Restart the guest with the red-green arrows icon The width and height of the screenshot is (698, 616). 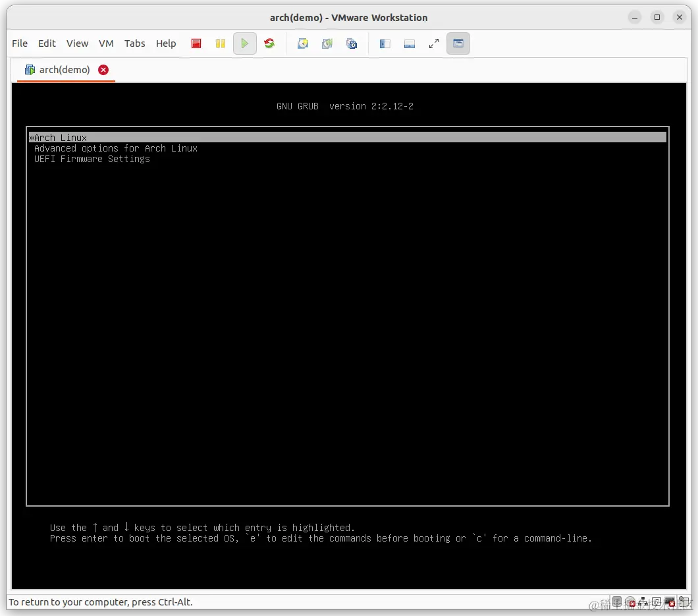(269, 43)
